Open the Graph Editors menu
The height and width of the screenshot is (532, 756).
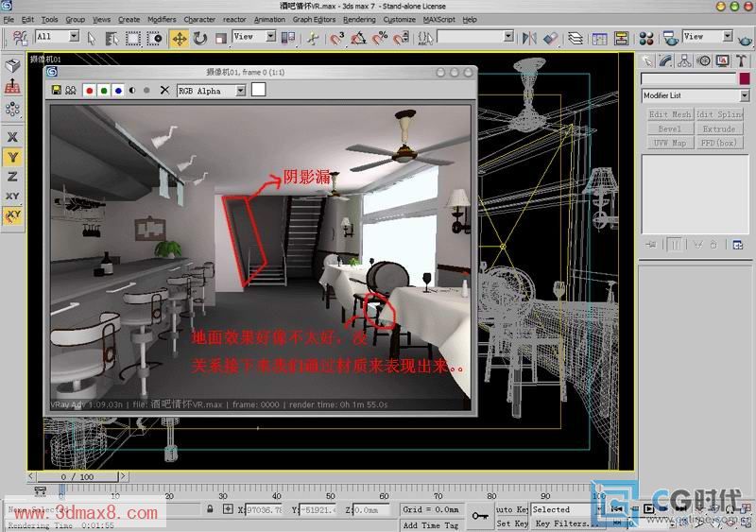314,19
